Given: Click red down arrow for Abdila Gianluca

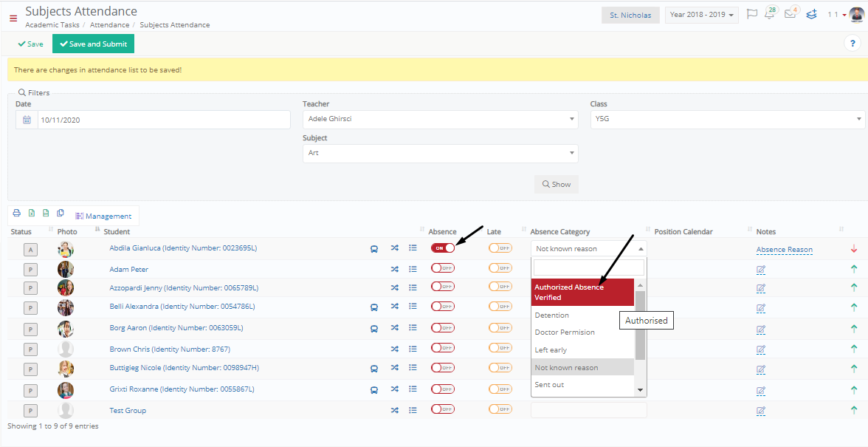Looking at the screenshot, I should pyautogui.click(x=853, y=249).
